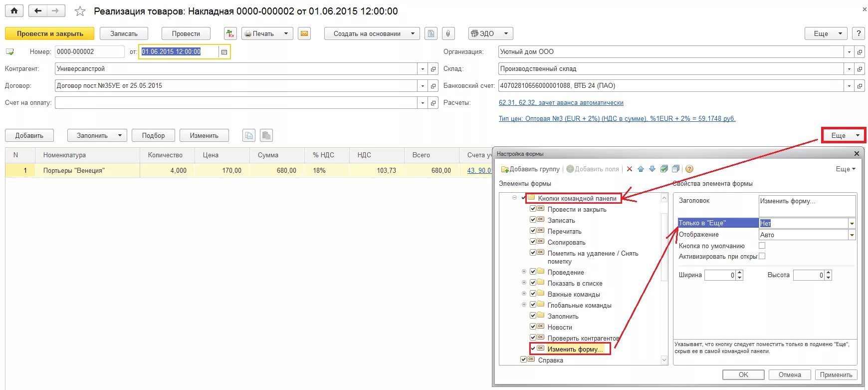Open help icon in Настройка формы toolbar

[x=689, y=169]
